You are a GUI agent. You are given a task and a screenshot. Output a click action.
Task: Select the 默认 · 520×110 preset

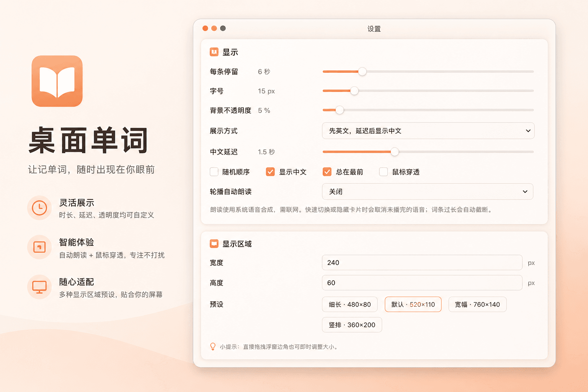(413, 304)
